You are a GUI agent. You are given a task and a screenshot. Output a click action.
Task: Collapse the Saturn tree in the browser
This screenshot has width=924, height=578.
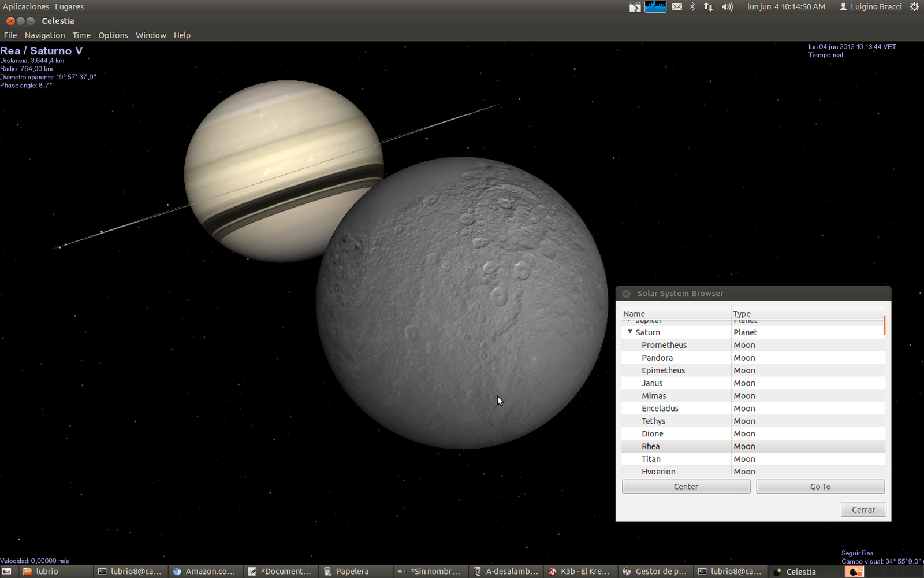click(x=629, y=332)
